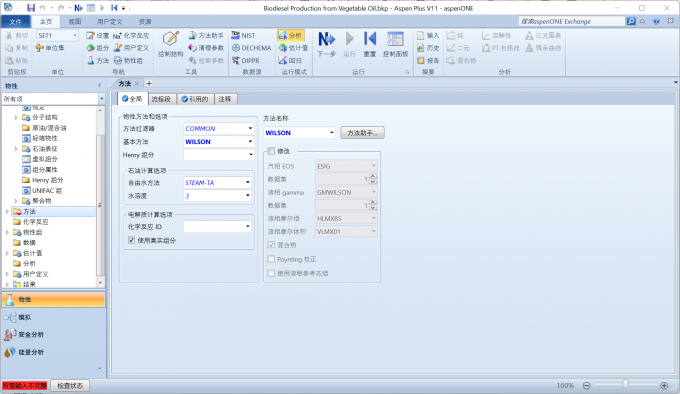Click 用户定义 icon in navigation group
This screenshot has width=680, height=394.
point(131,48)
